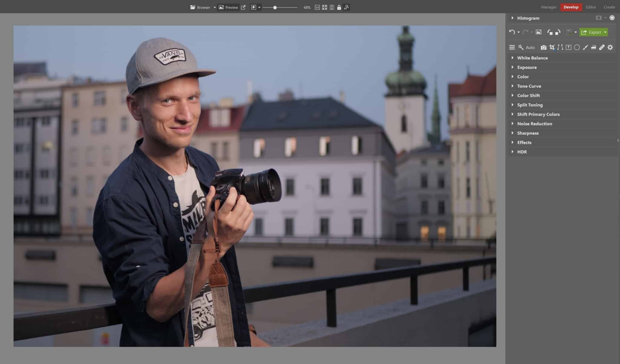Fit the whole image to the window
The height and width of the screenshot is (364, 620).
pos(325,7)
